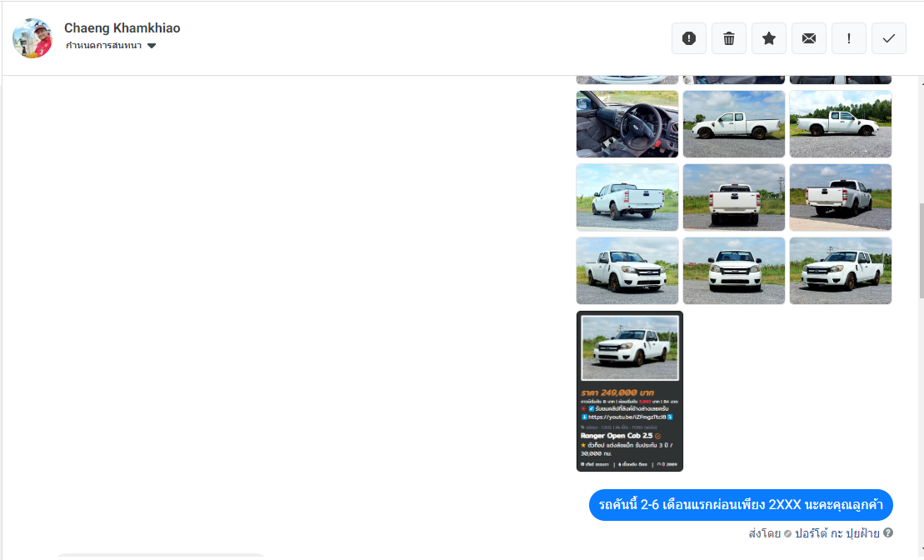Viewport: 924px width, 560px height.
Task: Open Chaeng Khamkhiao contact name
Action: (x=122, y=27)
